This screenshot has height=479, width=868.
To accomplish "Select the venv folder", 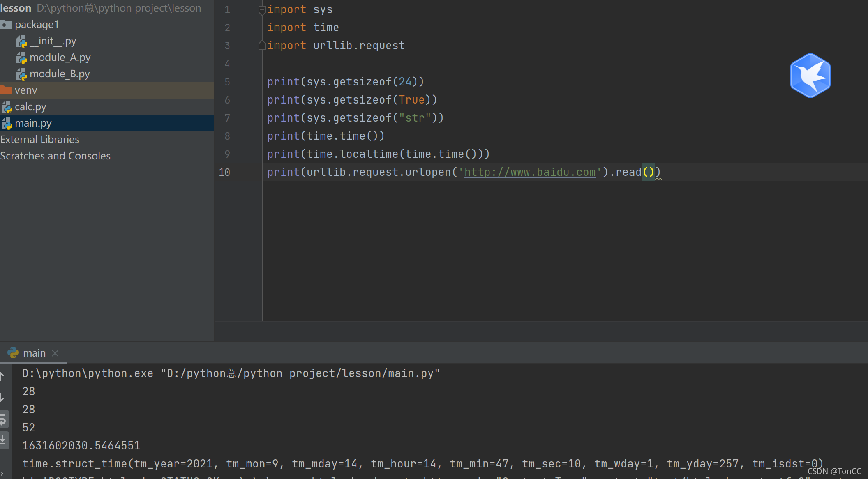I will point(107,90).
